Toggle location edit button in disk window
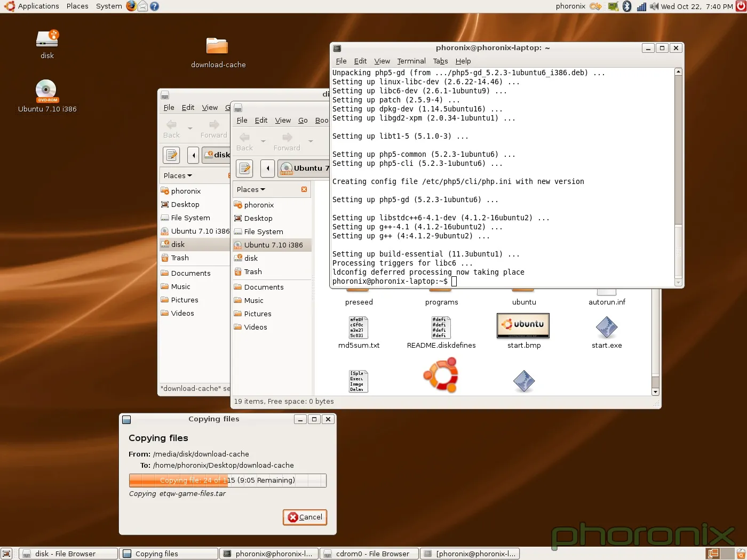 click(x=171, y=155)
